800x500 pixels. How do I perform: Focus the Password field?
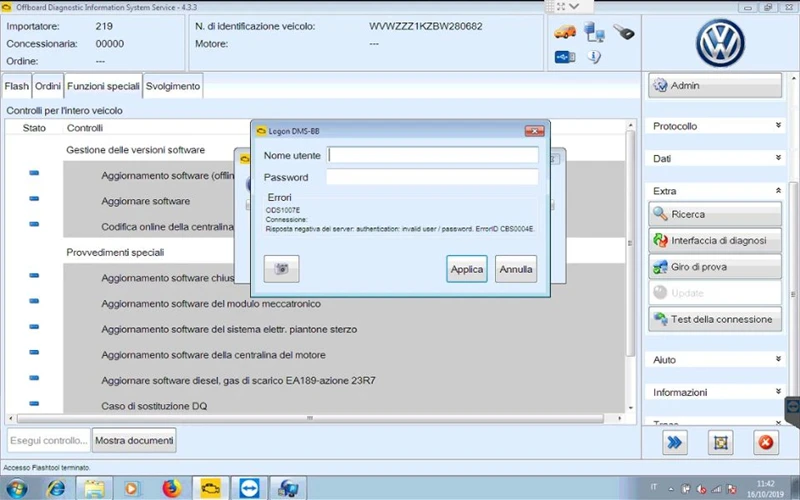432,177
